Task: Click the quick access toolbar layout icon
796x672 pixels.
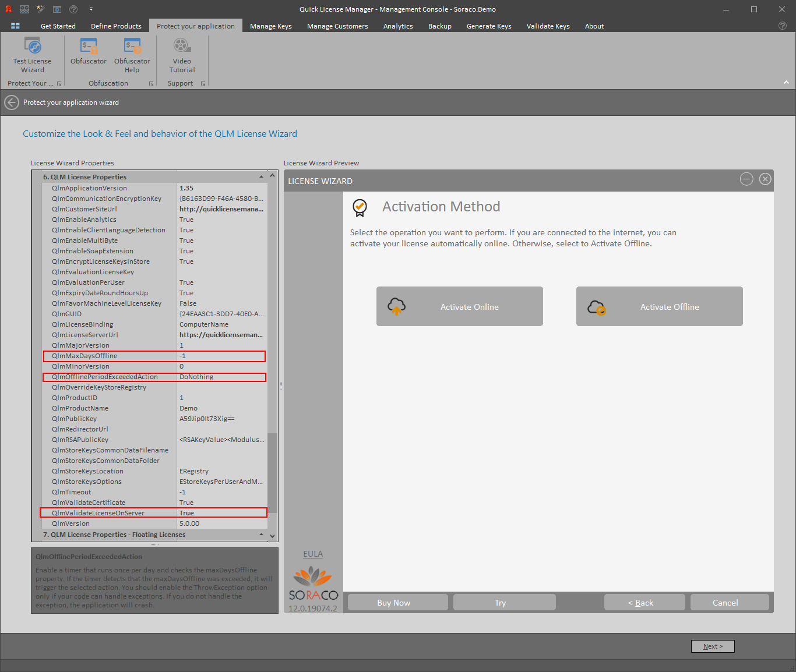Action: [24, 9]
